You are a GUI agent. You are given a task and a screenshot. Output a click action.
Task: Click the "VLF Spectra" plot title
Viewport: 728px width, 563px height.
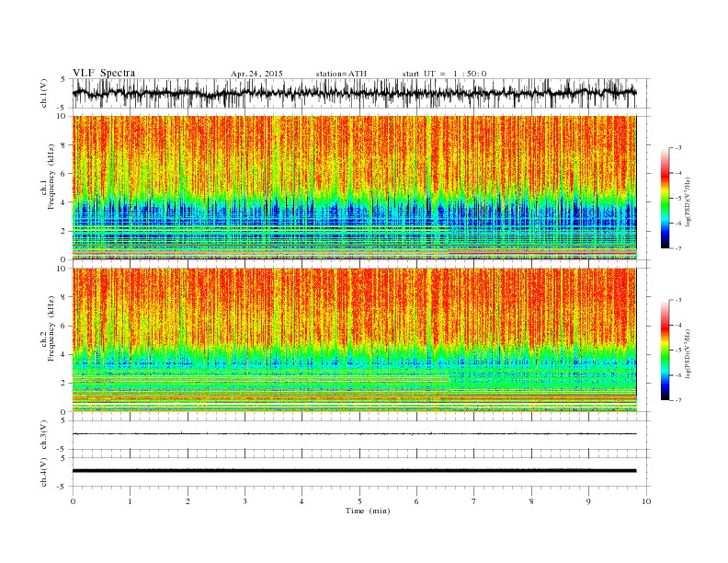point(104,73)
